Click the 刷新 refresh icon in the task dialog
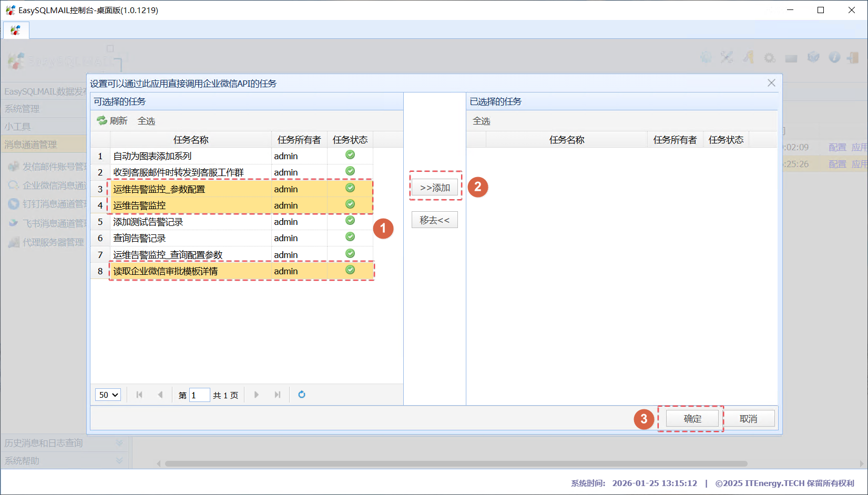Image resolution: width=868 pixels, height=495 pixels. (x=101, y=120)
